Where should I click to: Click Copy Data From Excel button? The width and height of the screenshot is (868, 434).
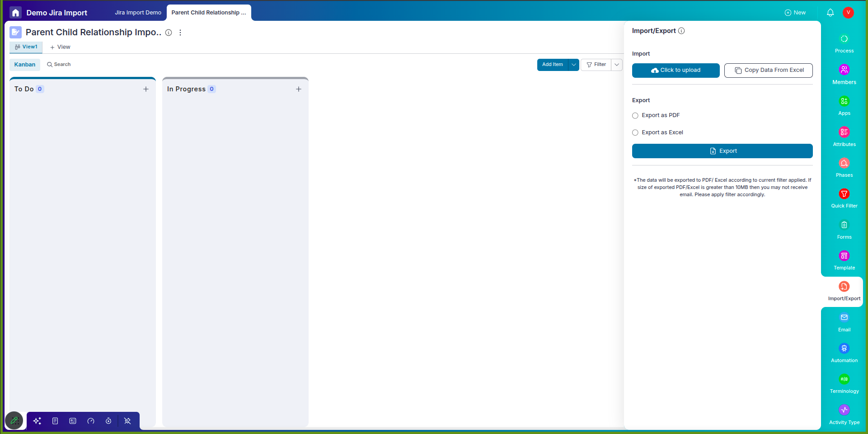(x=768, y=71)
